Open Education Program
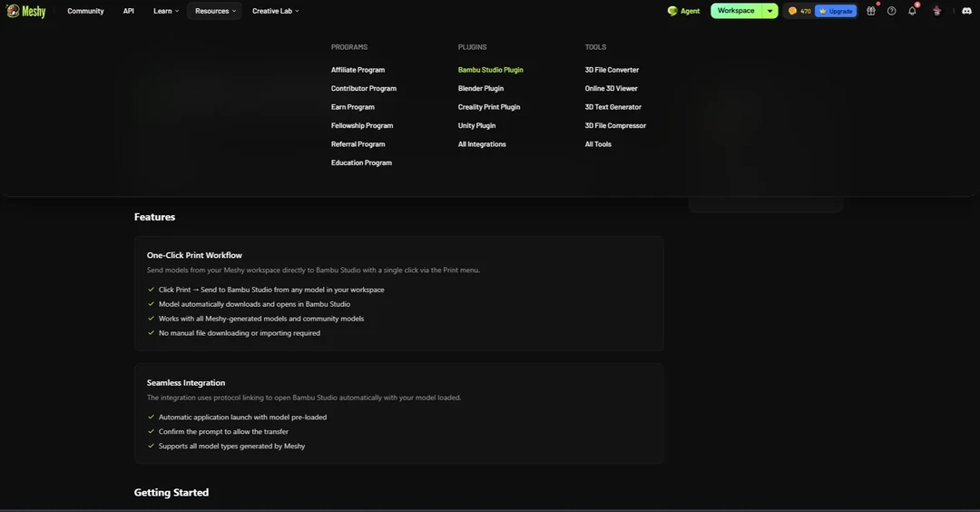980x512 pixels. point(361,162)
